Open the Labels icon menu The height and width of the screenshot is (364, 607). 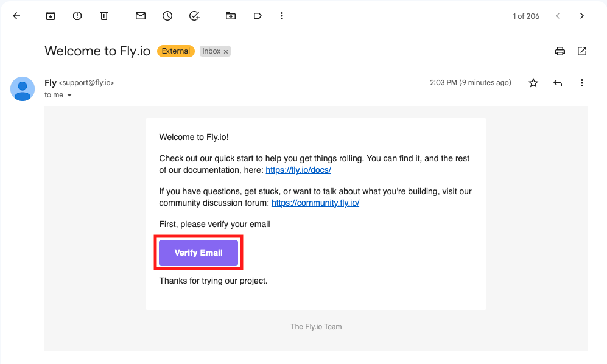point(256,16)
